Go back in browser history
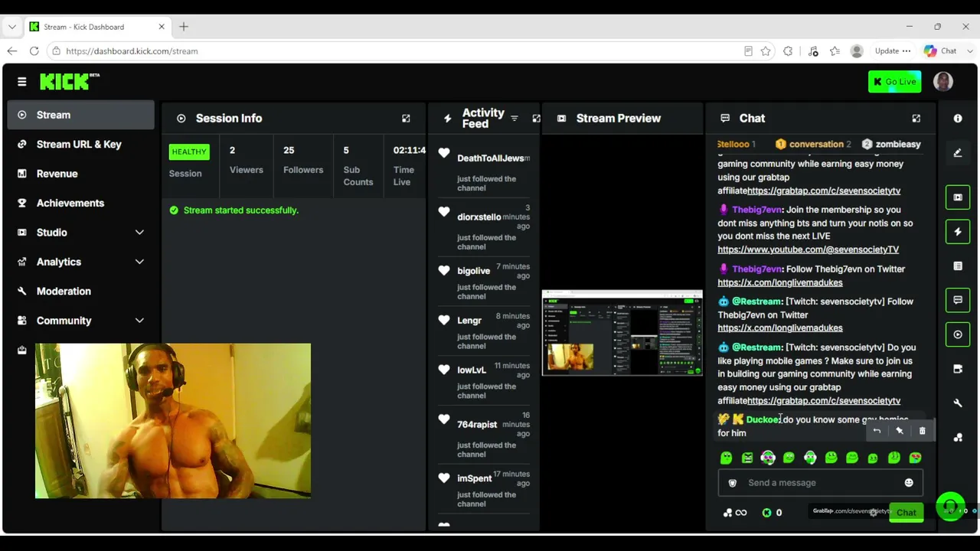This screenshot has width=980, height=551. click(x=11, y=51)
